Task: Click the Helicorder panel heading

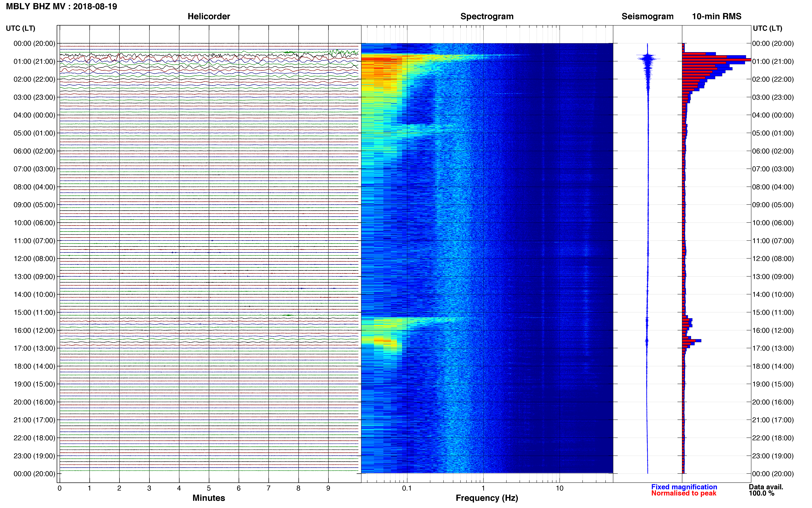Action: pyautogui.click(x=208, y=16)
